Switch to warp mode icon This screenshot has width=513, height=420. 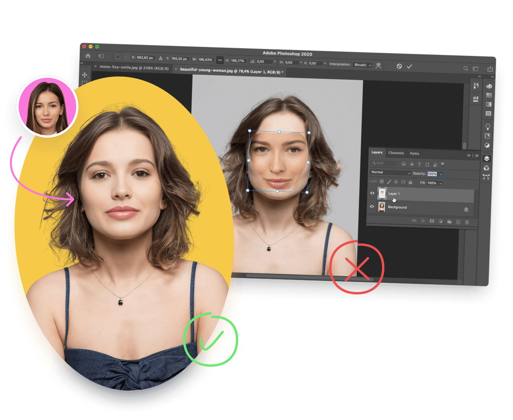pyautogui.click(x=378, y=65)
